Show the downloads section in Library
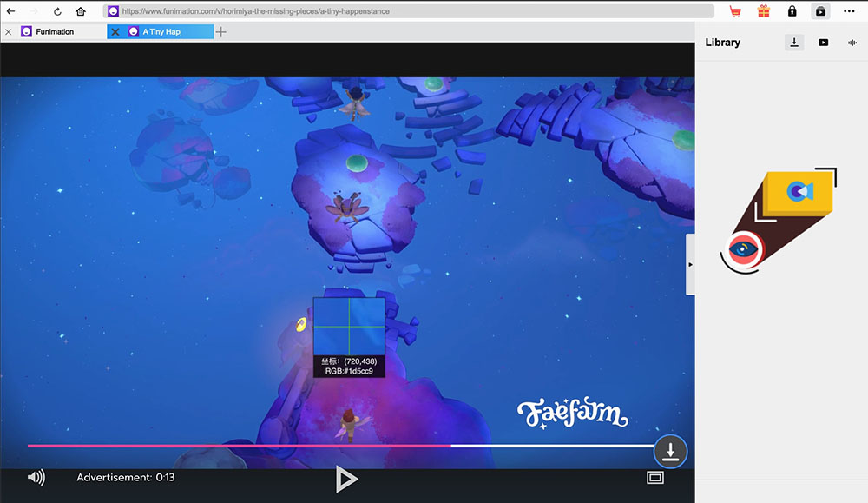 [x=794, y=43]
